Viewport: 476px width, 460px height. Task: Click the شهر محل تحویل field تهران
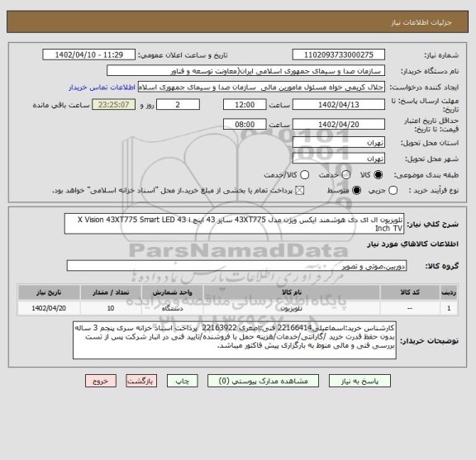(x=339, y=159)
